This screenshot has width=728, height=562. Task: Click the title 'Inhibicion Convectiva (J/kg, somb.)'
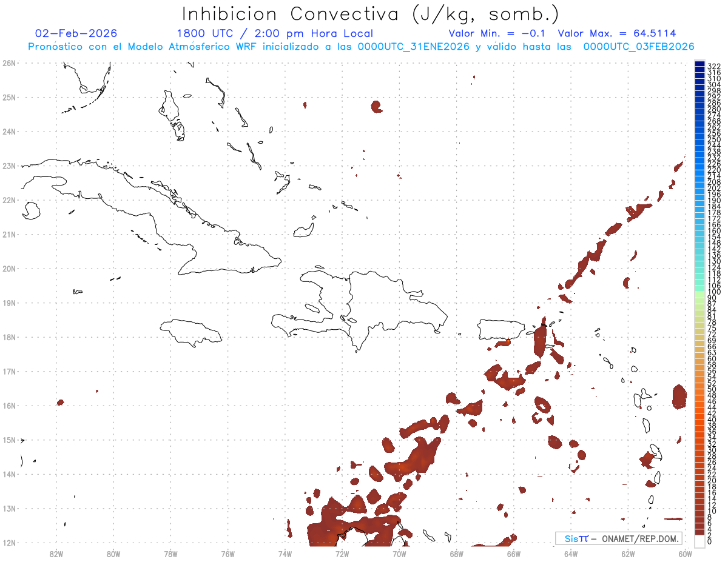[371, 15]
